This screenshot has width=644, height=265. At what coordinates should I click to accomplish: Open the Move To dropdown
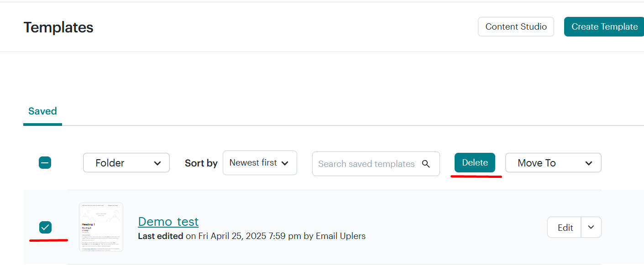click(x=553, y=163)
